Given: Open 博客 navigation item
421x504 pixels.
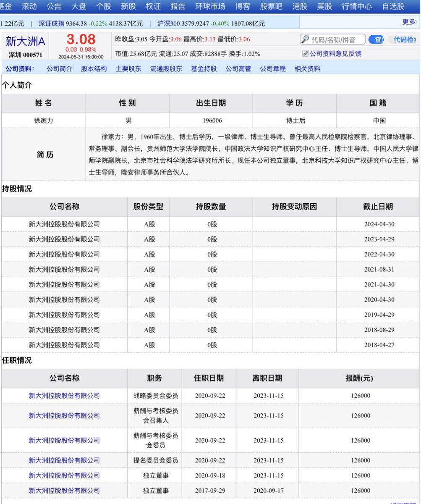Looking at the screenshot, I should 243,6.
